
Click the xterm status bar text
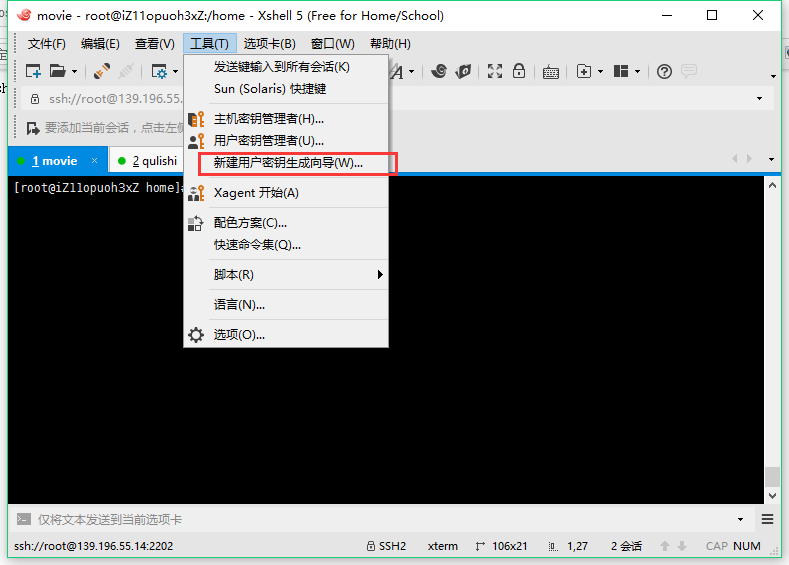443,546
